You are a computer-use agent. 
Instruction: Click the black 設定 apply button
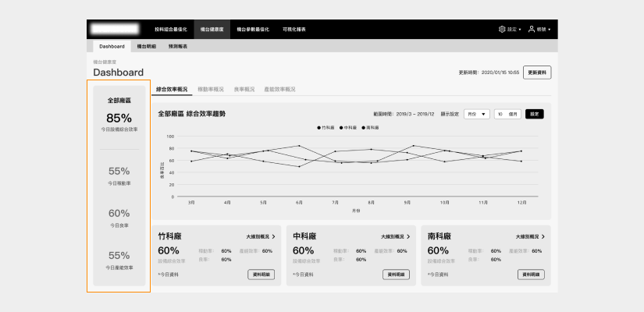click(535, 114)
